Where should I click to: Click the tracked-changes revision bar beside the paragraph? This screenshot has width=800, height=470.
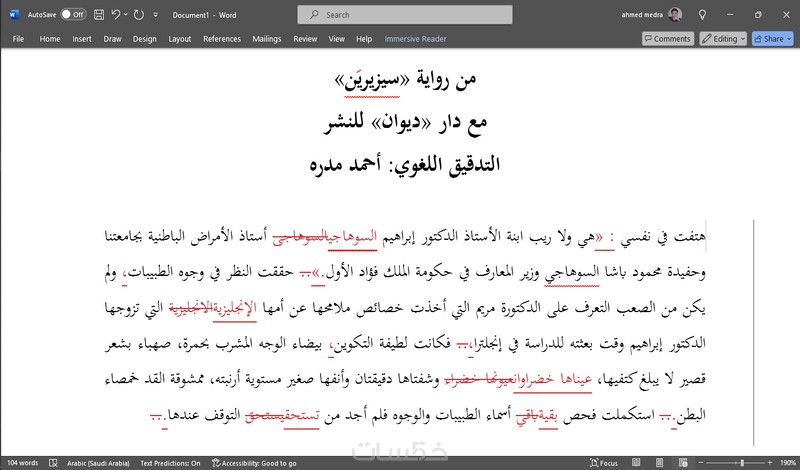pos(754,332)
